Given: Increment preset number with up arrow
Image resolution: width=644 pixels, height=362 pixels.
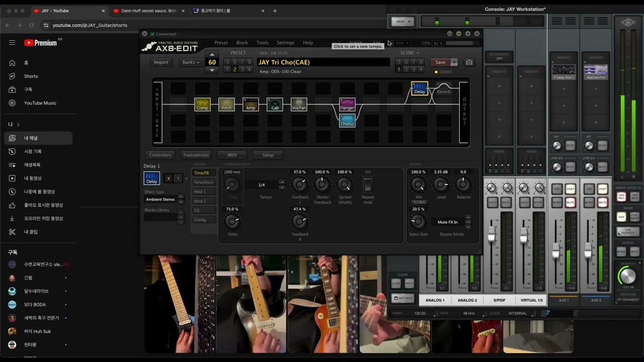Looking at the screenshot, I should 212,54.
